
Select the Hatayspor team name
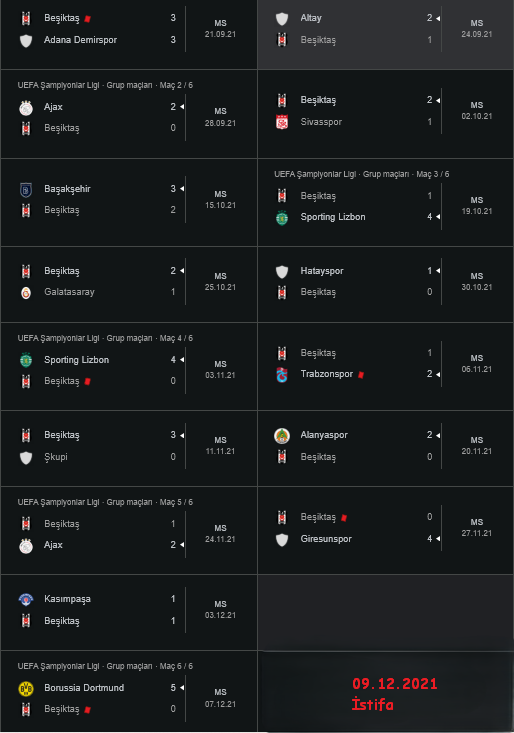pyautogui.click(x=322, y=271)
